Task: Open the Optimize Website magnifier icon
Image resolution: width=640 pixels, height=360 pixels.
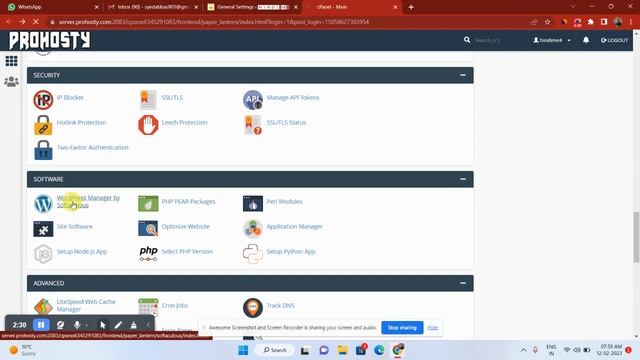Action: [148, 229]
